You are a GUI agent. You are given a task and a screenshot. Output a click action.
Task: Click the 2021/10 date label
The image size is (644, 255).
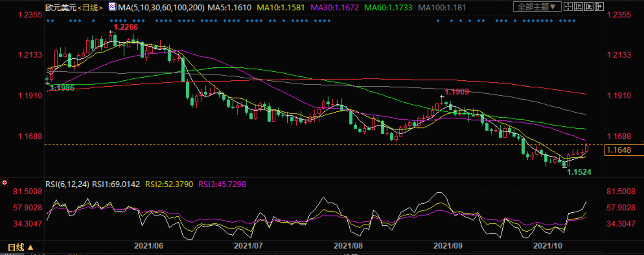pos(548,246)
